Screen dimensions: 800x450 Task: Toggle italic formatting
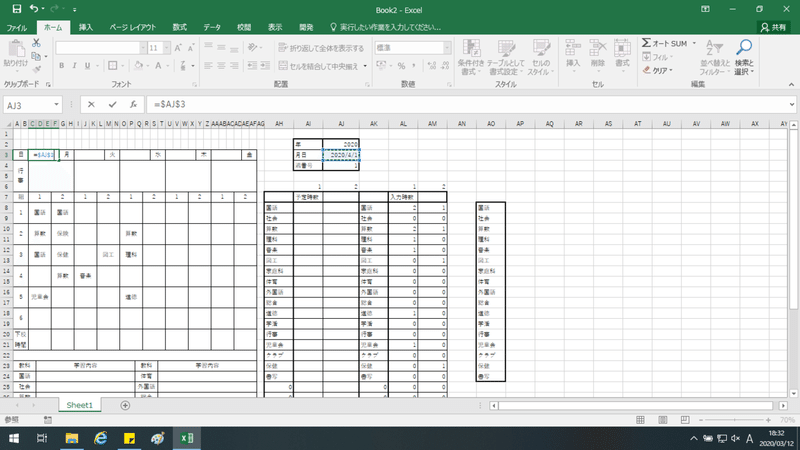pyautogui.click(x=74, y=66)
